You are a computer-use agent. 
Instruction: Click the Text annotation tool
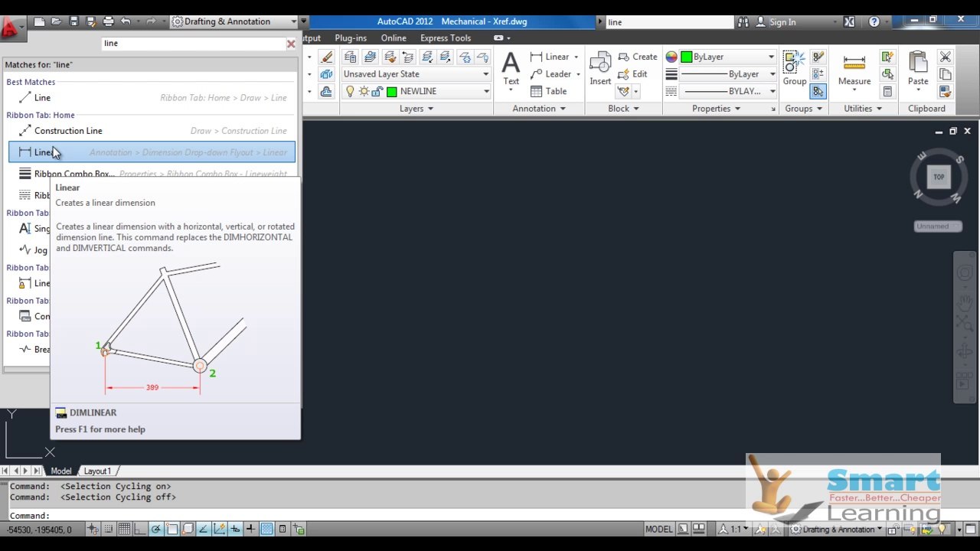click(x=511, y=69)
